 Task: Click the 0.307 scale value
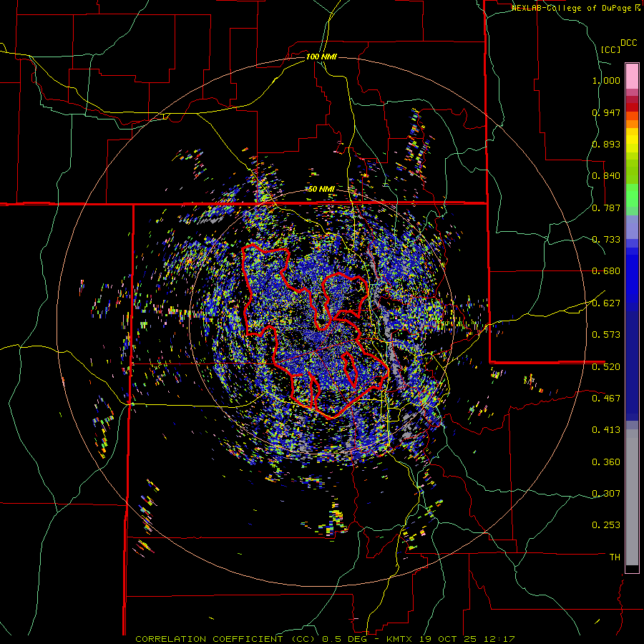coord(606,494)
